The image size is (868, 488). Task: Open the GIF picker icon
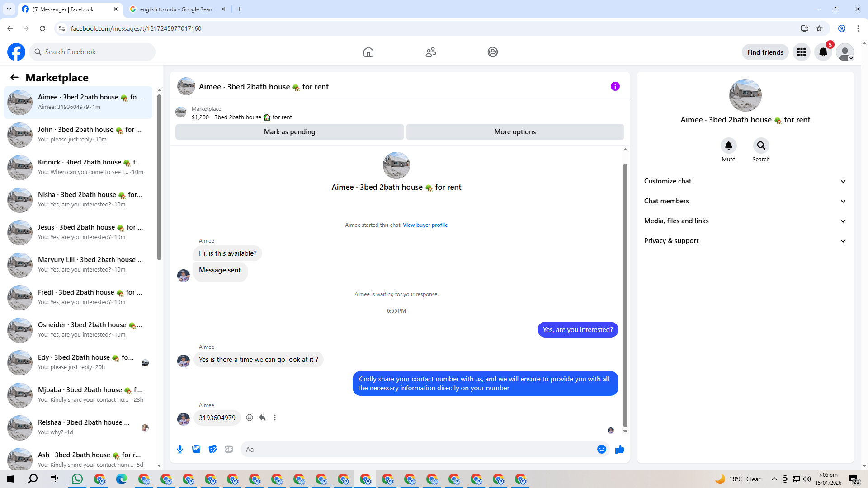click(229, 449)
